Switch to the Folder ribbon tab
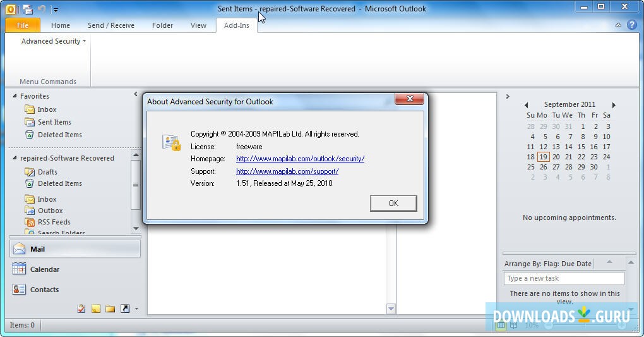The image size is (644, 337). pyautogui.click(x=162, y=25)
